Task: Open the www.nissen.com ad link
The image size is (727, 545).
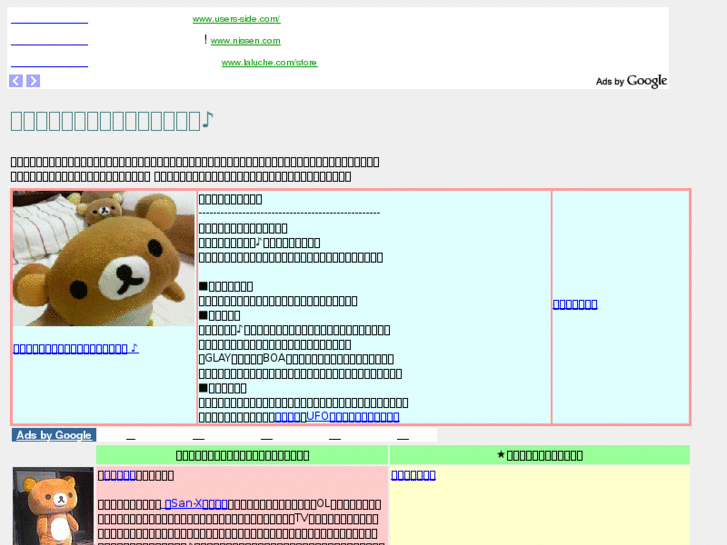Action: [245, 41]
